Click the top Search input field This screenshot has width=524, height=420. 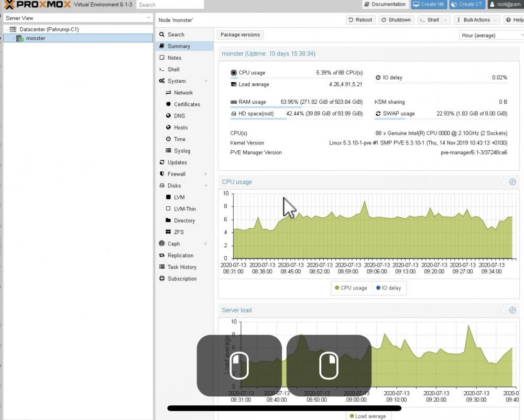170,5
